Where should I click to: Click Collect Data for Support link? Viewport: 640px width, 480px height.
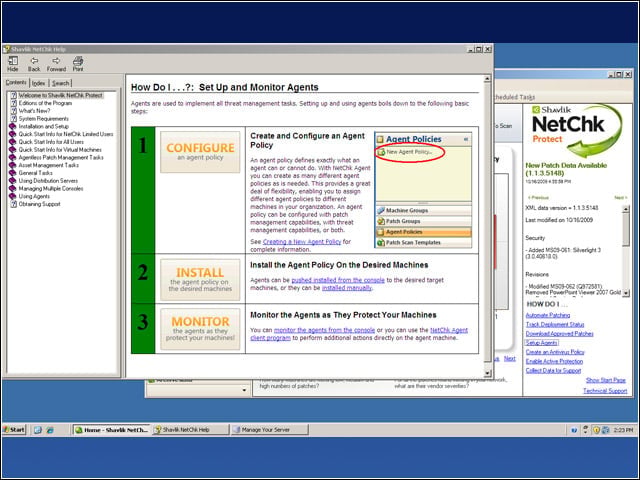click(553, 371)
